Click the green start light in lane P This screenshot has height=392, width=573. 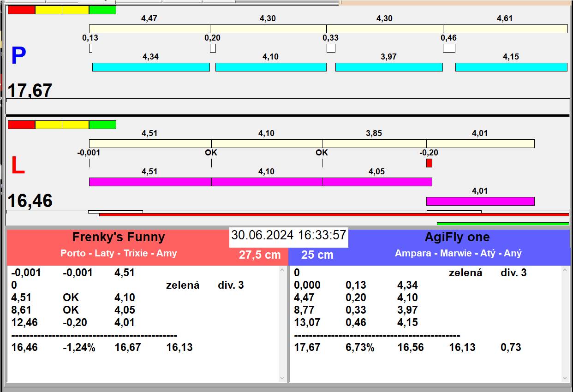click(x=102, y=10)
